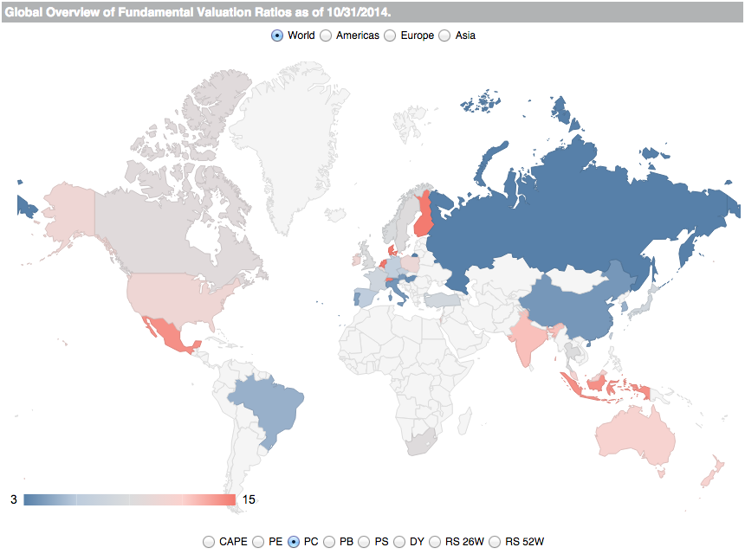Click the blue-to-red color scale legend
The width and height of the screenshot is (745, 560).
[129, 499]
